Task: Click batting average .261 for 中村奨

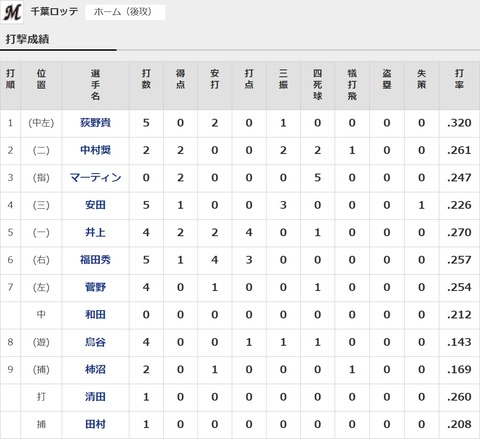Action: tap(459, 150)
